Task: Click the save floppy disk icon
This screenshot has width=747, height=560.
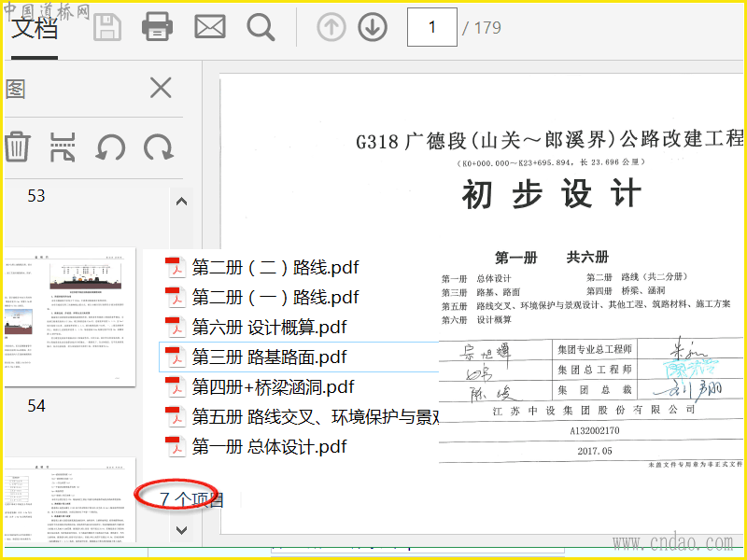Action: [107, 27]
